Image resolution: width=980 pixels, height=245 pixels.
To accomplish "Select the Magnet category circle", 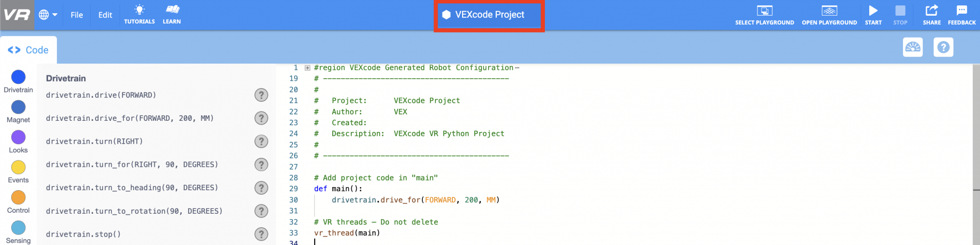I will (18, 107).
